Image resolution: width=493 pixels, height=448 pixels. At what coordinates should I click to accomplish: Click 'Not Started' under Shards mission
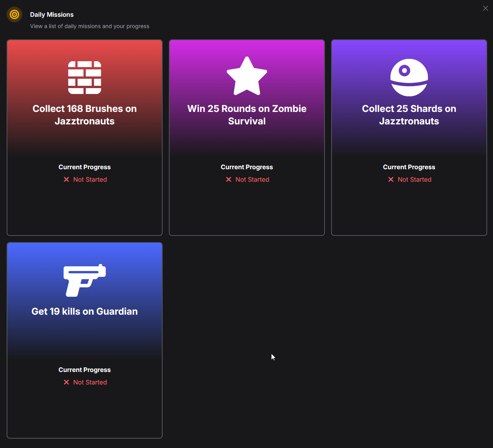pyautogui.click(x=415, y=179)
